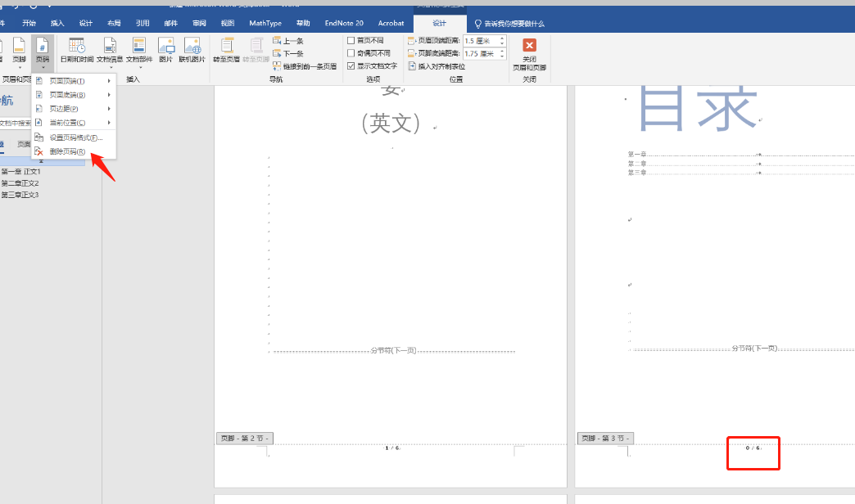Toggle 链接到前一条页眉 (Link to Previous)

(305, 66)
